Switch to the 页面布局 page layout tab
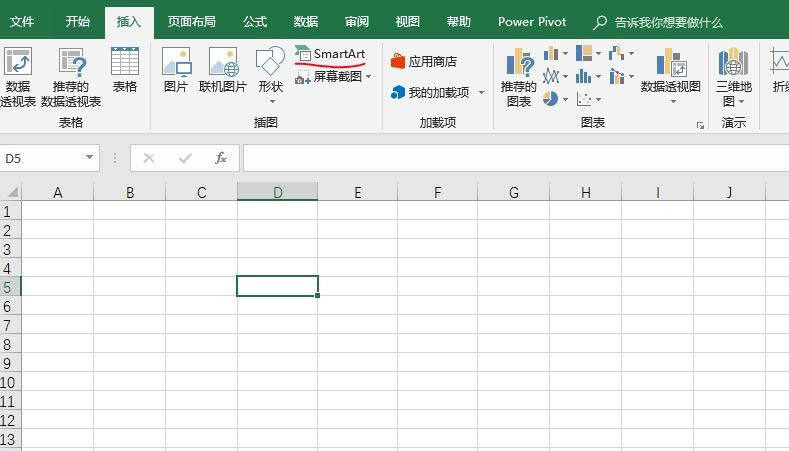 [x=191, y=22]
